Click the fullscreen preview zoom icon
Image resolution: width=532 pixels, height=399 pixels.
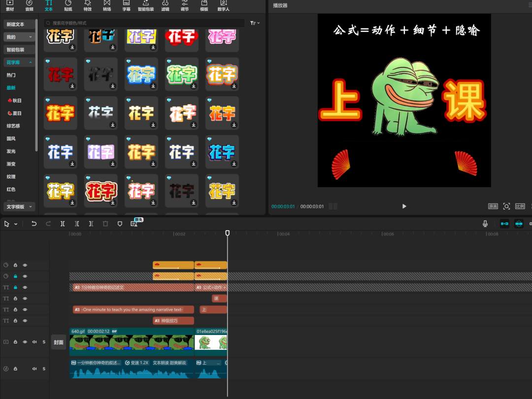(x=506, y=206)
